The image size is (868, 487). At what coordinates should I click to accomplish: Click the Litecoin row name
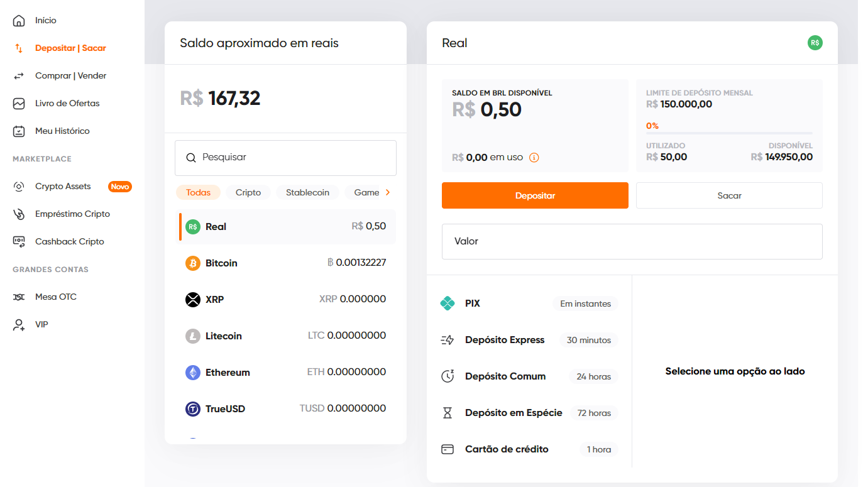(x=224, y=336)
